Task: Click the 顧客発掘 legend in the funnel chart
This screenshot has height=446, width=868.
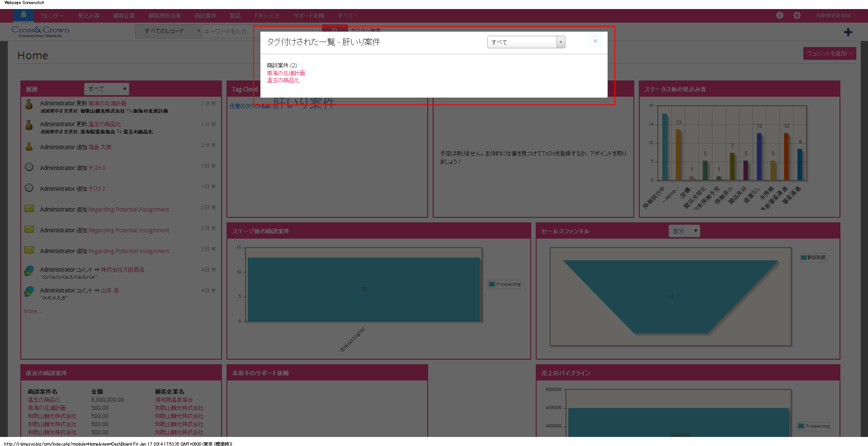Action: [813, 258]
